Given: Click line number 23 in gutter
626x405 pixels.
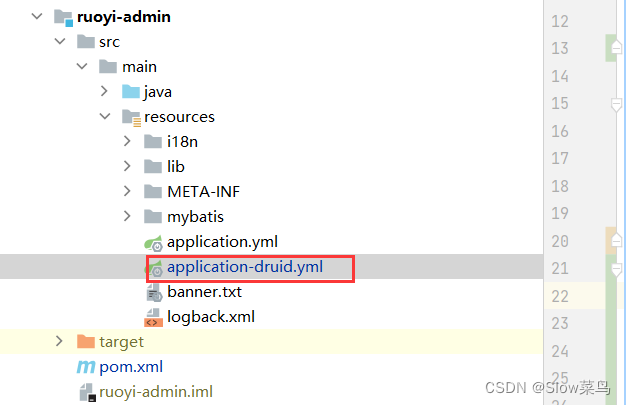Looking at the screenshot, I should (560, 324).
